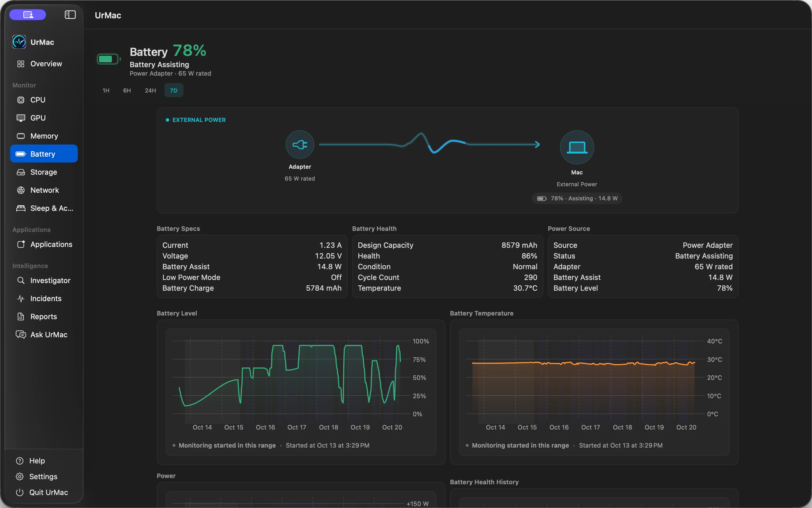Click the Battery Temperature chart
Screen dimensions: 812x508
coord(594,392)
